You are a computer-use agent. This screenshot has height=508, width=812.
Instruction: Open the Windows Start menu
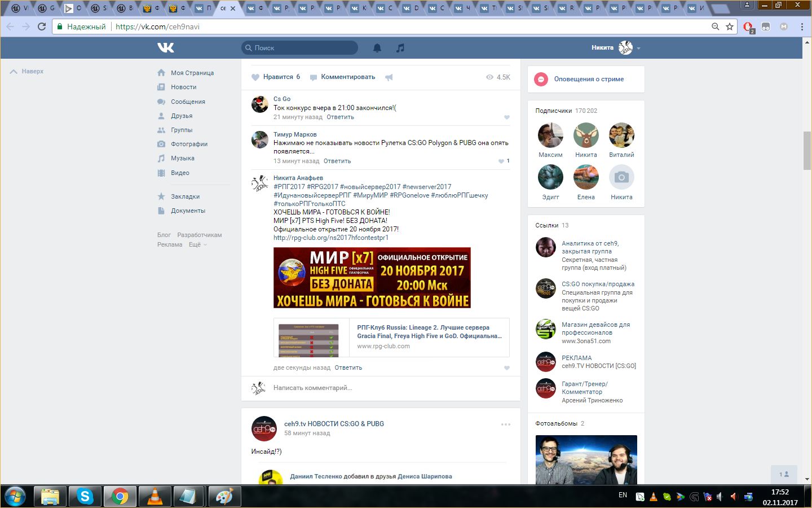(15, 496)
